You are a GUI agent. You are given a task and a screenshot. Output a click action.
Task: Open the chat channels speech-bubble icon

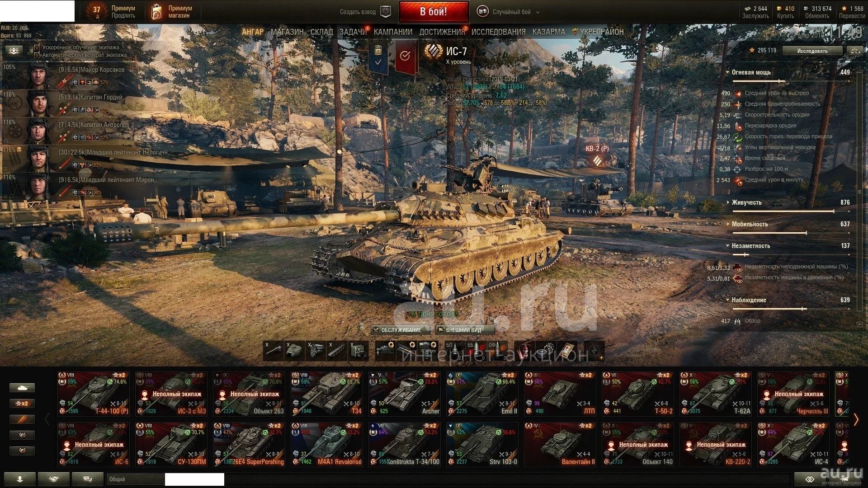point(88,479)
